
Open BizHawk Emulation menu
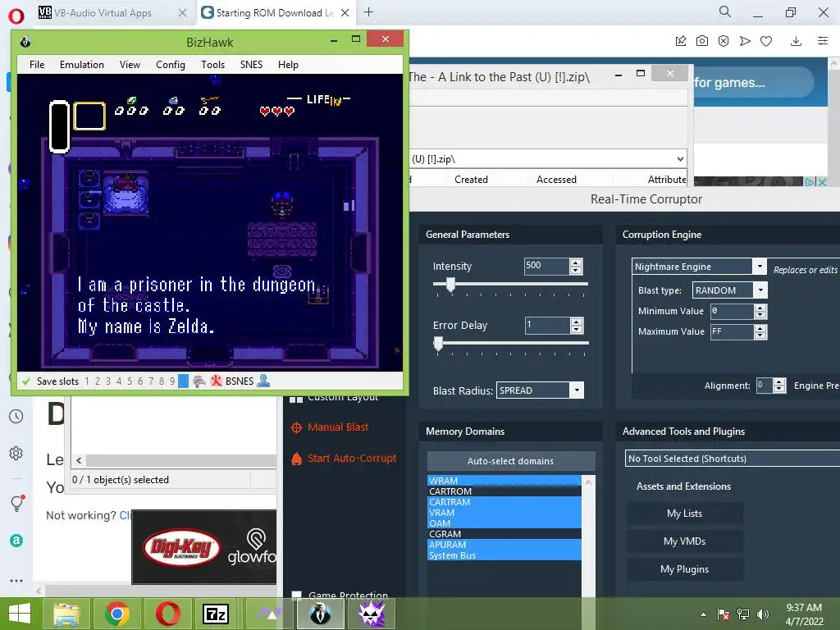pyautogui.click(x=82, y=65)
